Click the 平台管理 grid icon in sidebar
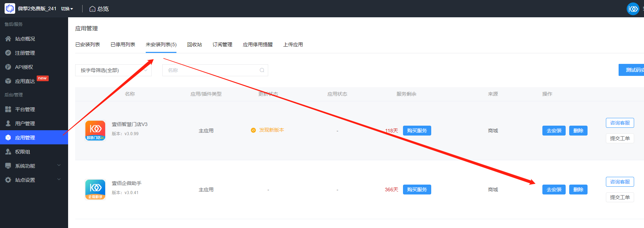The image size is (644, 228). [x=8, y=109]
